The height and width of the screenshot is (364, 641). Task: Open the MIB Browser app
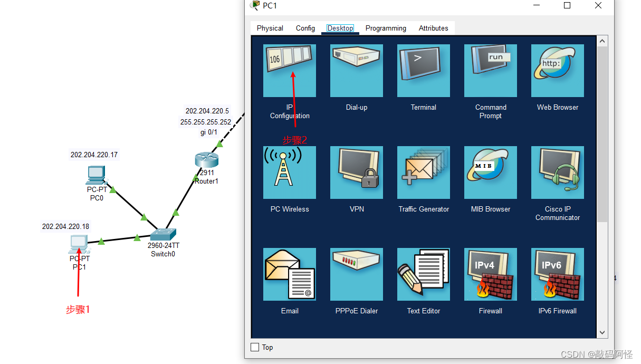[491, 173]
